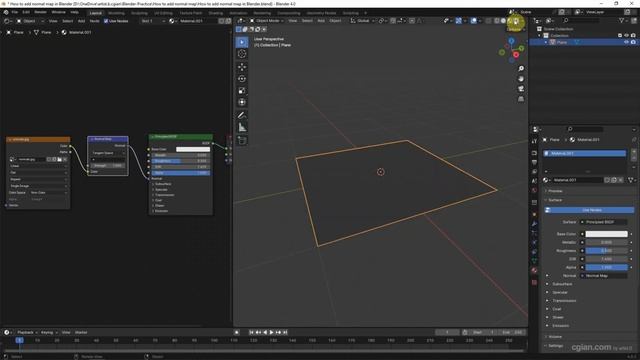Open the Slot 1 dropdown
The image size is (640, 360).
pos(153,21)
